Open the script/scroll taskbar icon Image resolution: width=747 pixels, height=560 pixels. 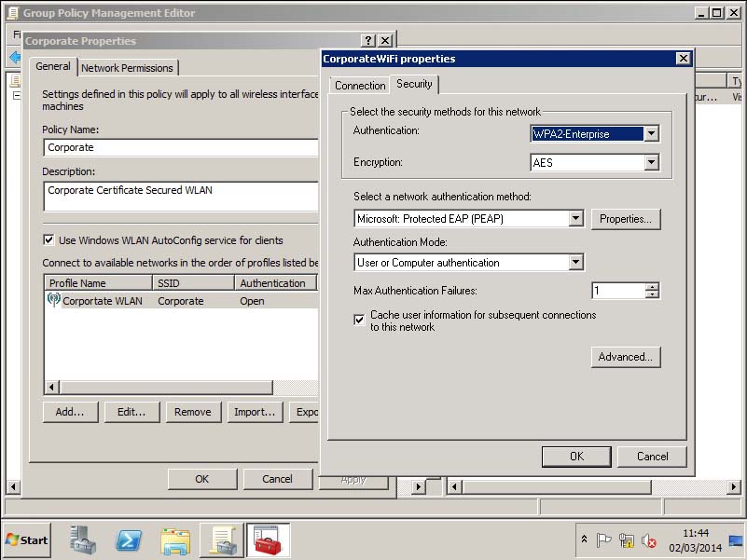point(222,540)
